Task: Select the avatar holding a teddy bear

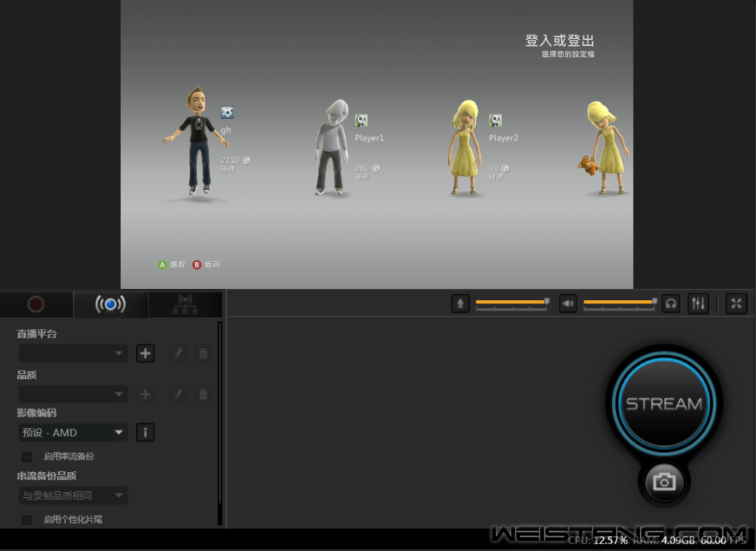Action: click(x=605, y=147)
